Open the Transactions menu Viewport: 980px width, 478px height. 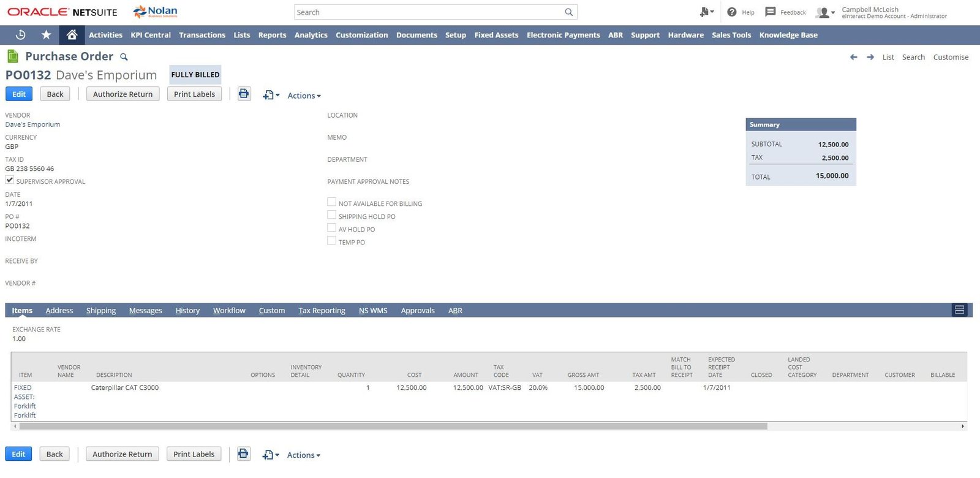coord(202,35)
